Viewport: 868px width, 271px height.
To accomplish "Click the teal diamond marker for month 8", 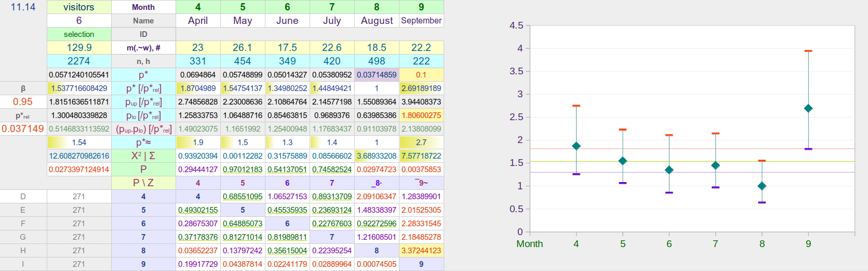I will 762,186.
